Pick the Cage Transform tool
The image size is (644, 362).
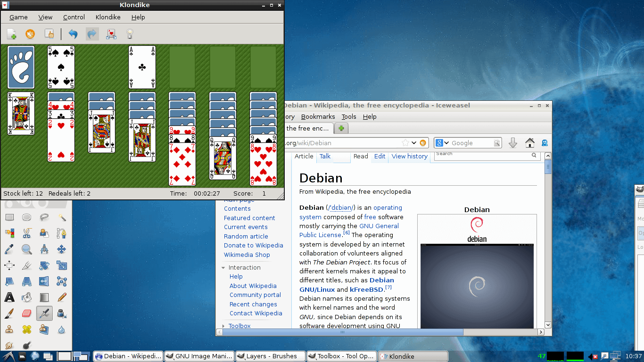[x=62, y=281]
